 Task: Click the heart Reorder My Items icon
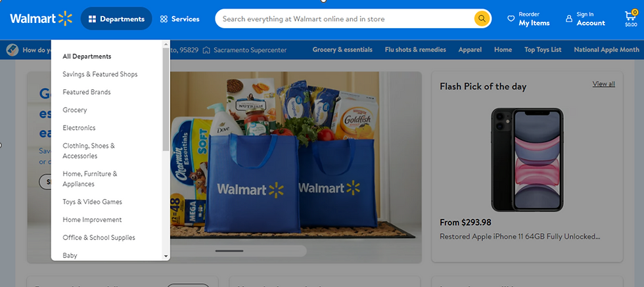(511, 18)
